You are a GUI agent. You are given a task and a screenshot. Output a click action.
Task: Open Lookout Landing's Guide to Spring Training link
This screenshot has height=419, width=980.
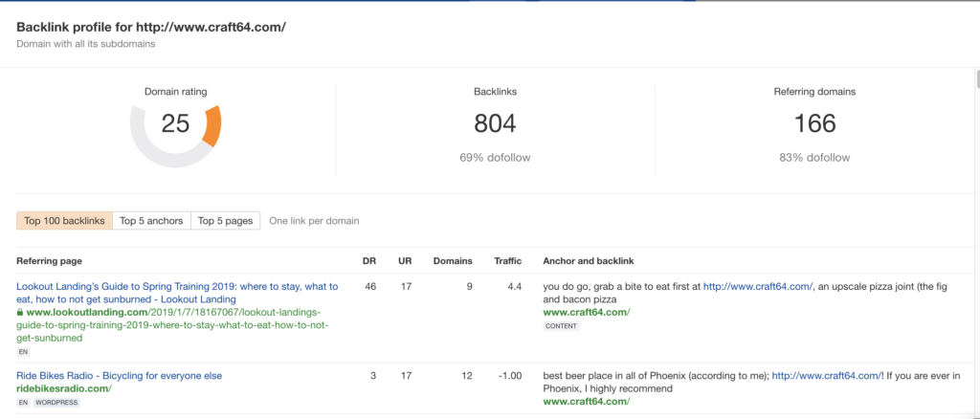point(177,286)
